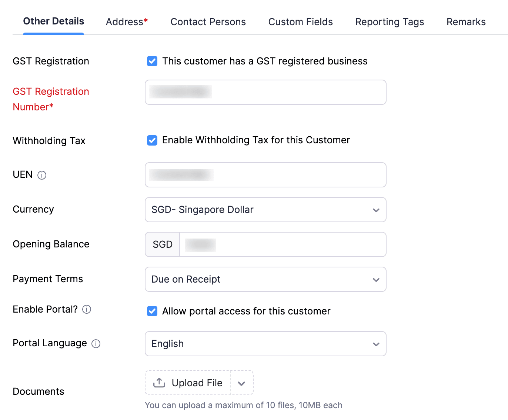Click the Portal Language info icon
Viewport: 508px width, 420px height.
96,344
